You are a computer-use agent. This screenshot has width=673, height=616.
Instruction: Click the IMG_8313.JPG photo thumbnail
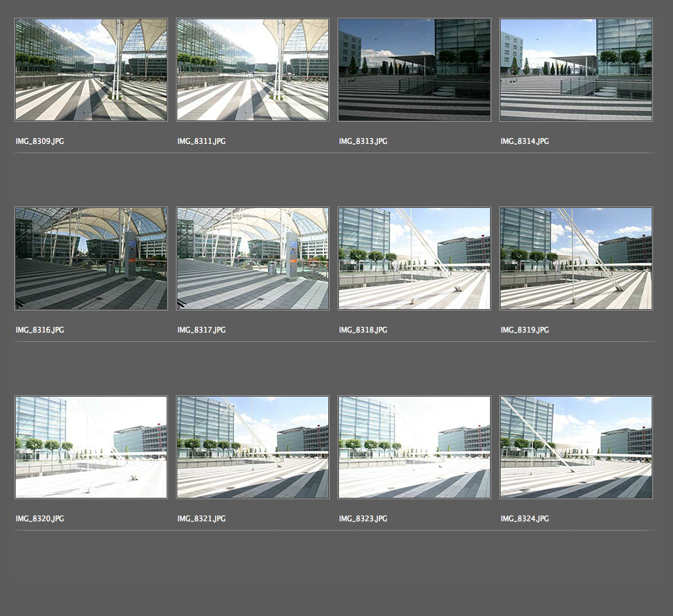click(414, 70)
